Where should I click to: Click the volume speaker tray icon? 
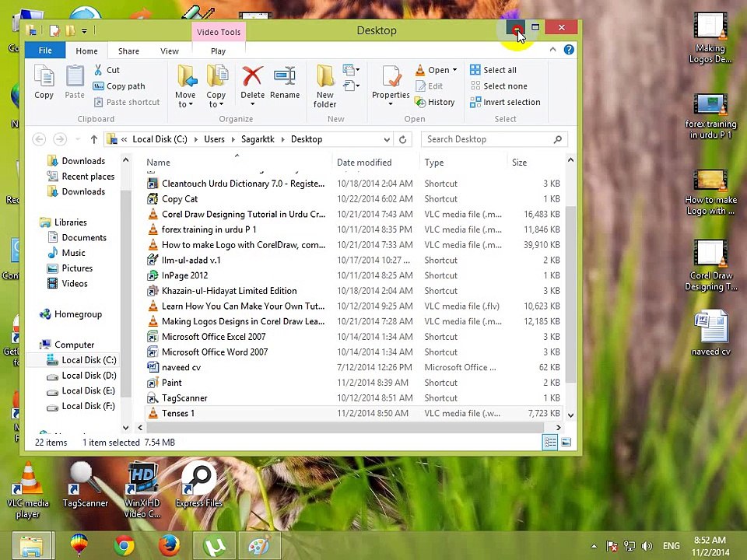647,546
